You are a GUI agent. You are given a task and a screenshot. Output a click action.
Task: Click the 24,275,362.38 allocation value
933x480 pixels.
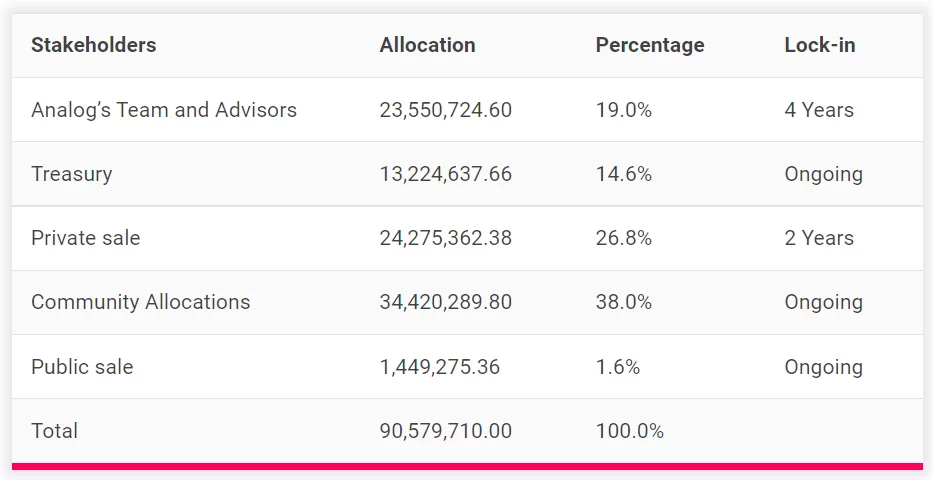445,238
